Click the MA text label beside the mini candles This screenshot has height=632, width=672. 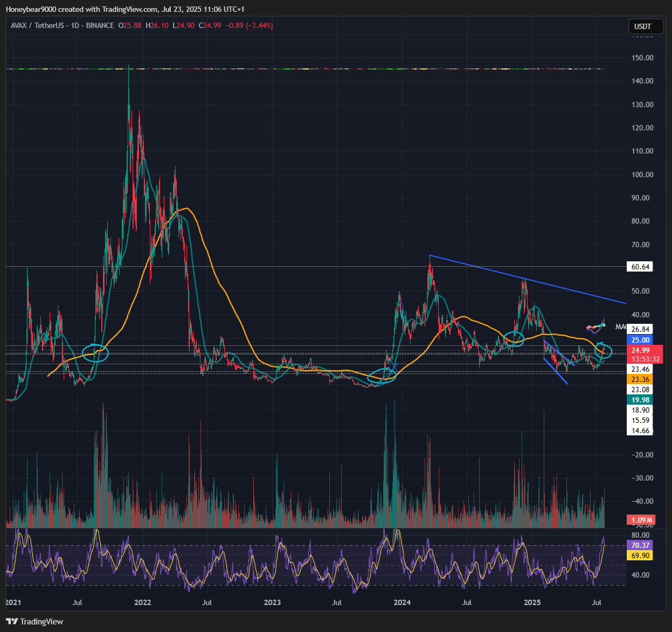coord(620,327)
